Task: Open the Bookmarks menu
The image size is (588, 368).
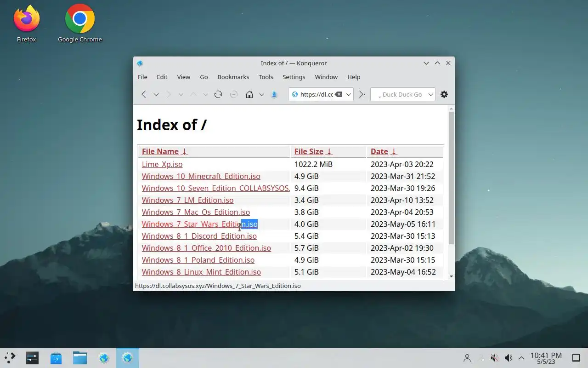Action: coord(233,77)
